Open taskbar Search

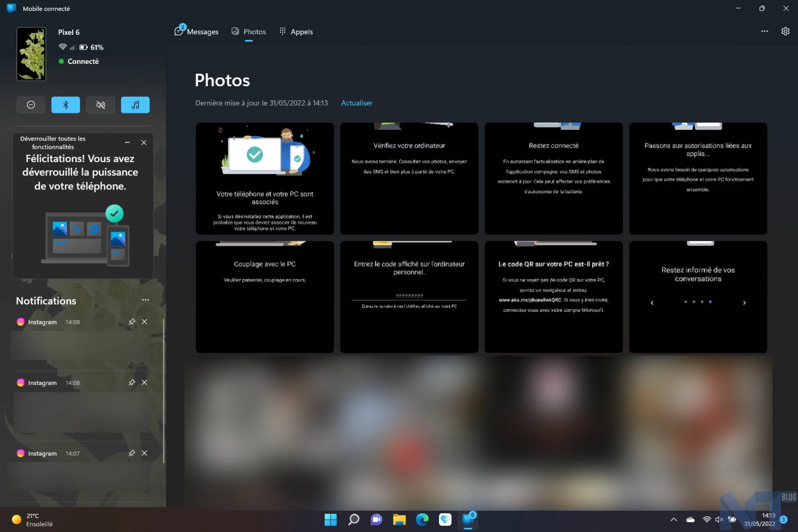point(353,520)
